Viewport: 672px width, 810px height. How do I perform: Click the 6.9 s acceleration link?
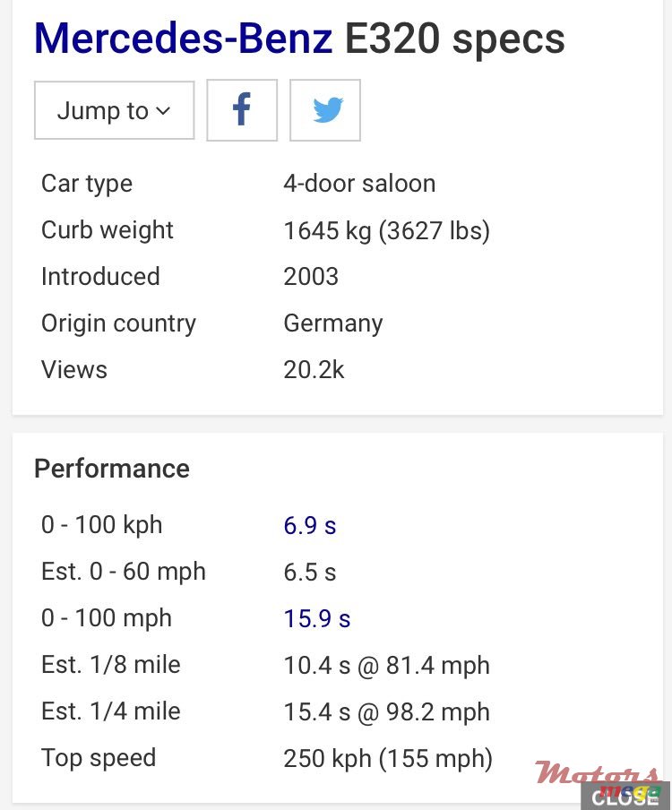click(310, 525)
